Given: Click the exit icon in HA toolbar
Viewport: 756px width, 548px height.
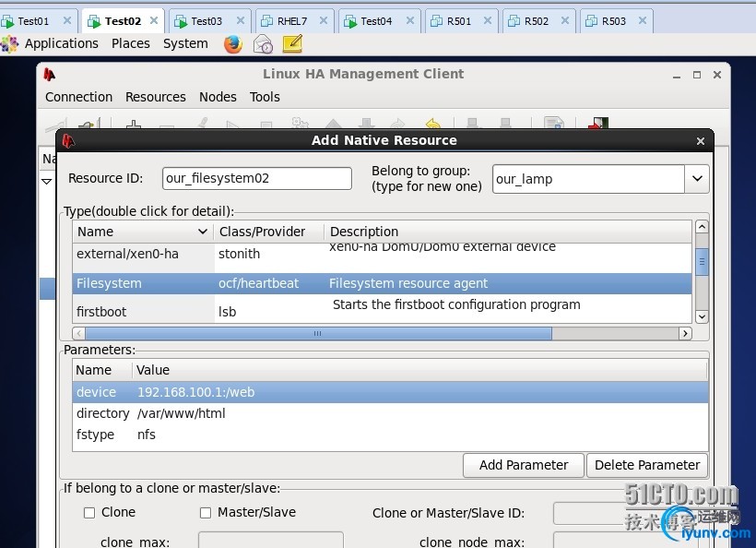Looking at the screenshot, I should coord(599,124).
